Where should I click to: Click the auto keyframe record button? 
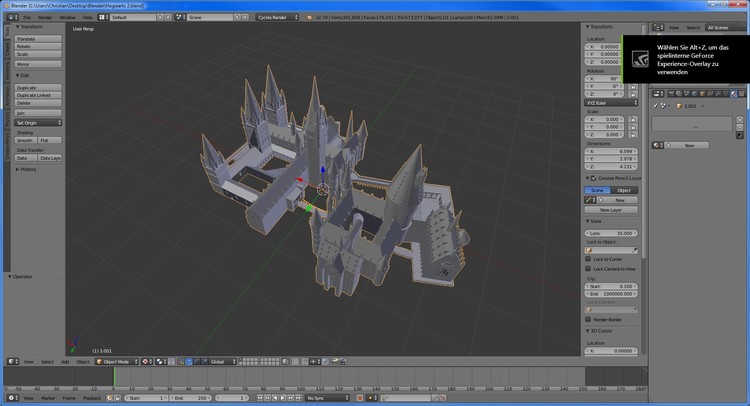point(360,398)
